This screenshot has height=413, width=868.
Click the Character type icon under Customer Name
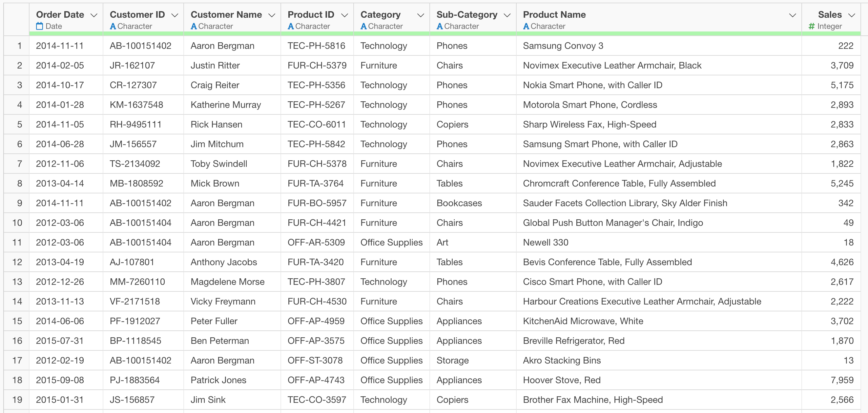pyautogui.click(x=194, y=26)
